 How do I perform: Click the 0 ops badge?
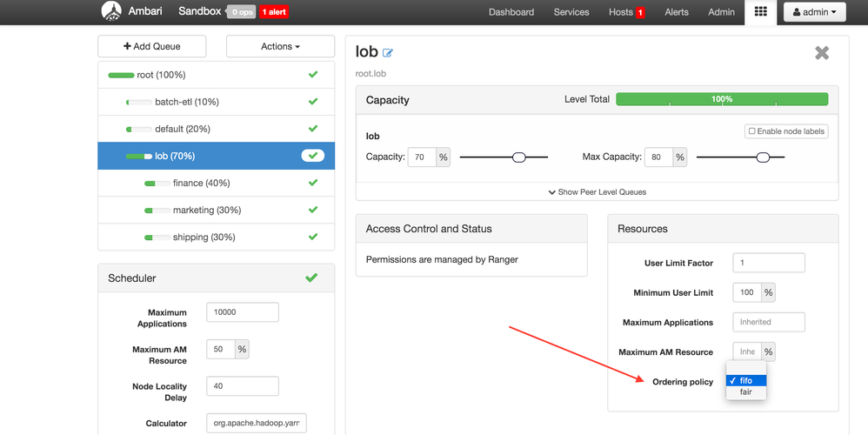[x=242, y=12]
